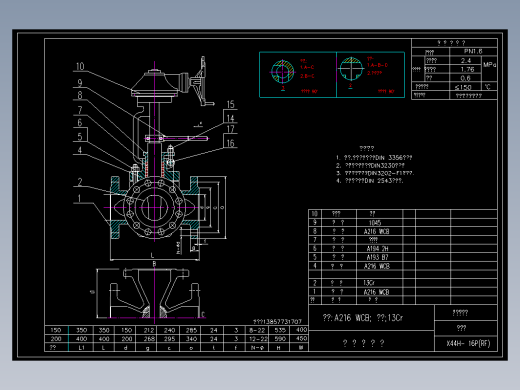
Task: Click the 0.6 pressure value
Action: (465, 78)
